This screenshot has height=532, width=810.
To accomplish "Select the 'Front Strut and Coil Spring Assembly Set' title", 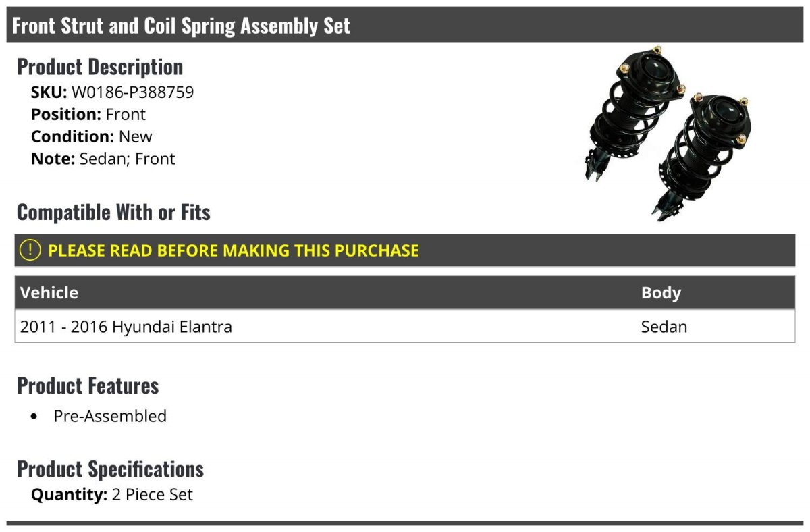I will (x=182, y=26).
